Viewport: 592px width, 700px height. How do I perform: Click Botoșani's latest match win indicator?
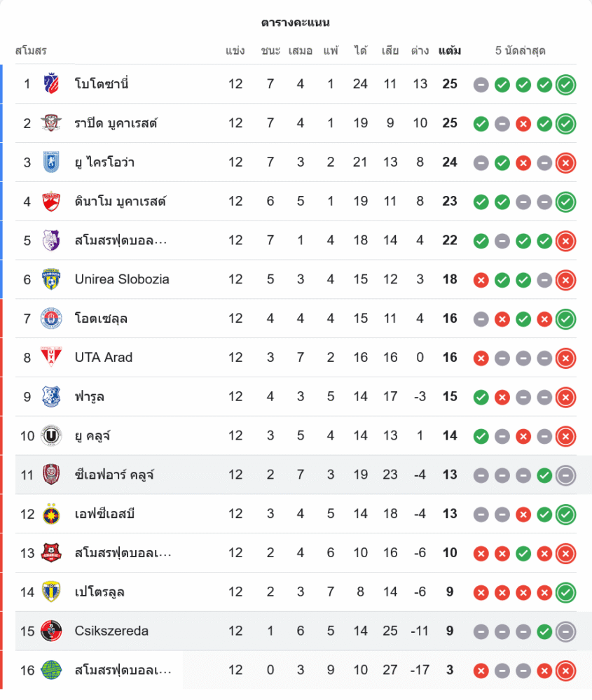tap(565, 85)
